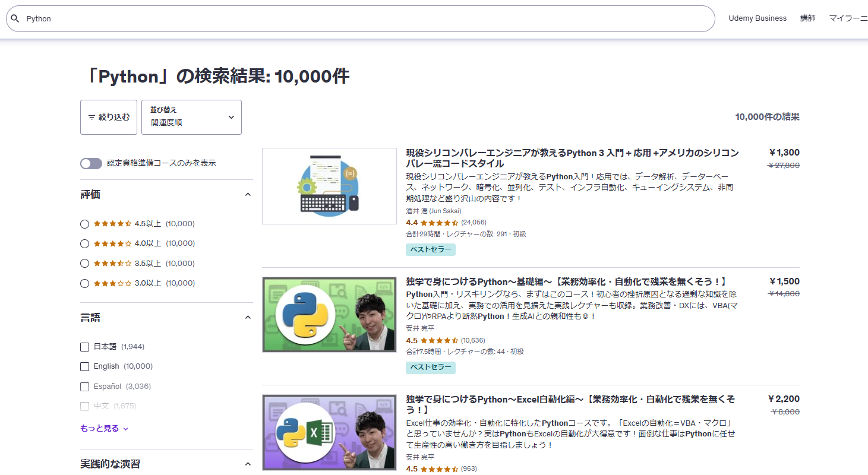This screenshot has height=475, width=868.
Task: Click the ベストセラー badge on 基礎編 course
Action: [x=431, y=368]
